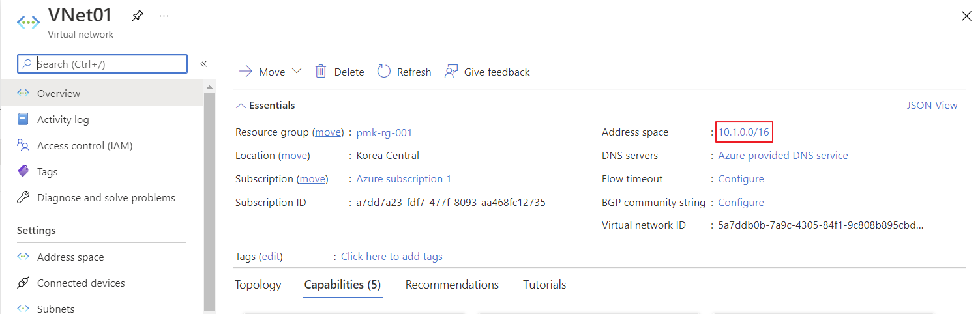Click the wrench Diagnose icon
The image size is (980, 314).
click(x=23, y=197)
